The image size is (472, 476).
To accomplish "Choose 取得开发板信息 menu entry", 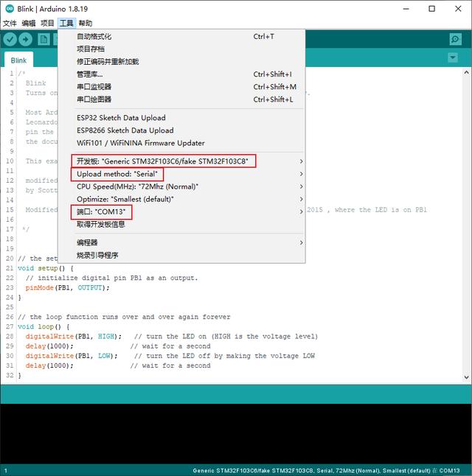I will coord(181,224).
